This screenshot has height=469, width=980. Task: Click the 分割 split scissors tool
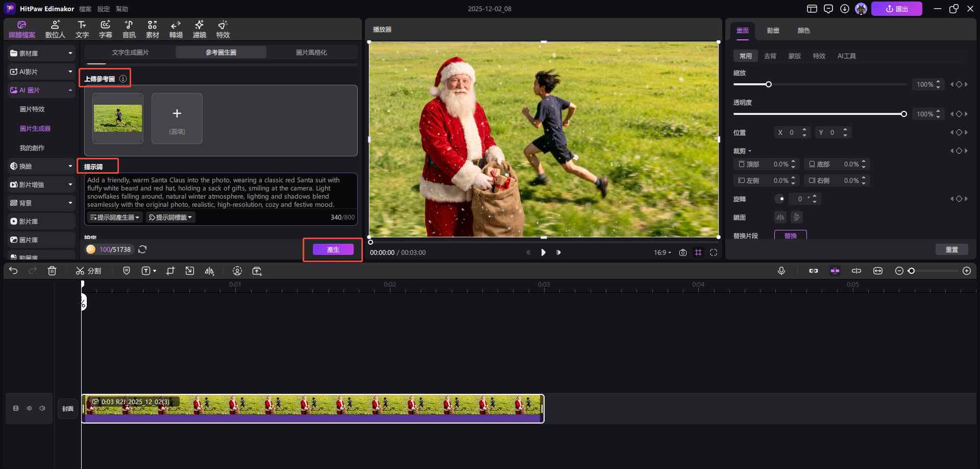point(88,271)
